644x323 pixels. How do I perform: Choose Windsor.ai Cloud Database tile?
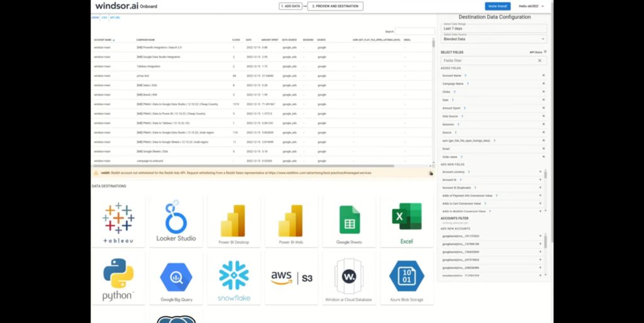[x=349, y=278]
